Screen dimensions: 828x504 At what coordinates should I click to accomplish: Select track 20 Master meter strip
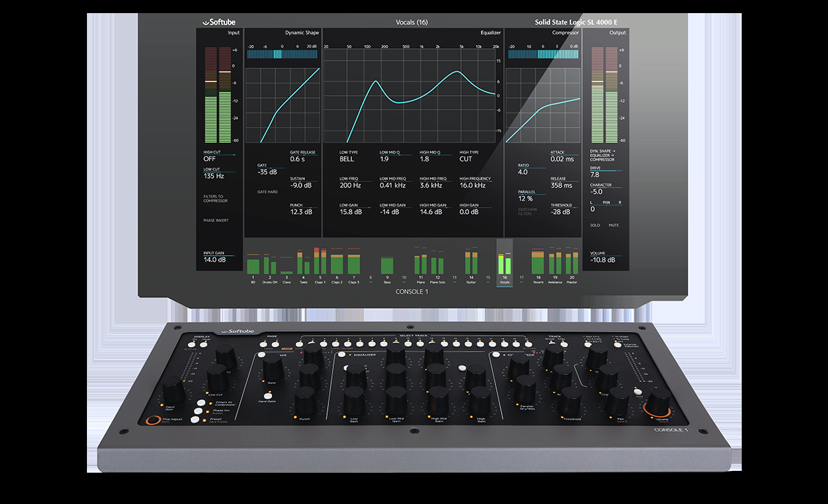pos(571,267)
